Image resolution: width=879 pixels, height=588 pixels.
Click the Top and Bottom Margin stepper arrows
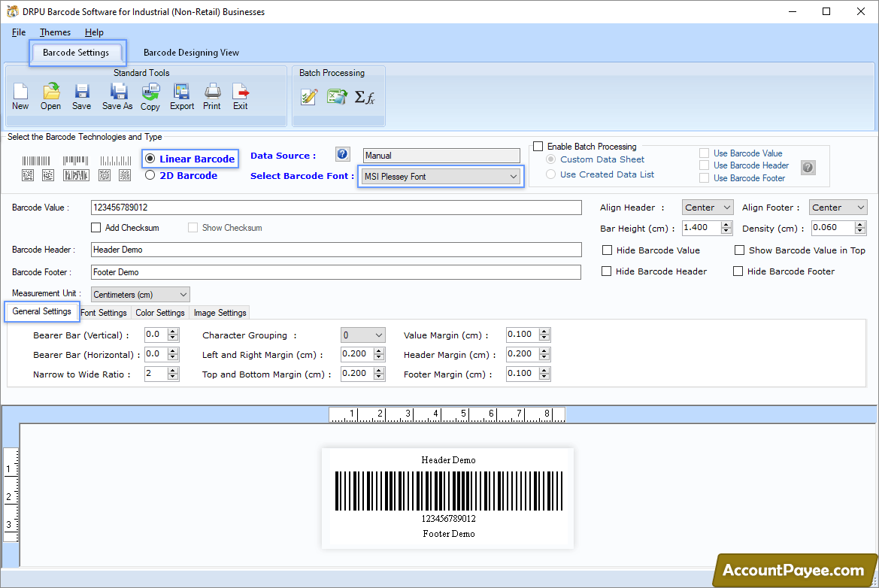click(380, 374)
